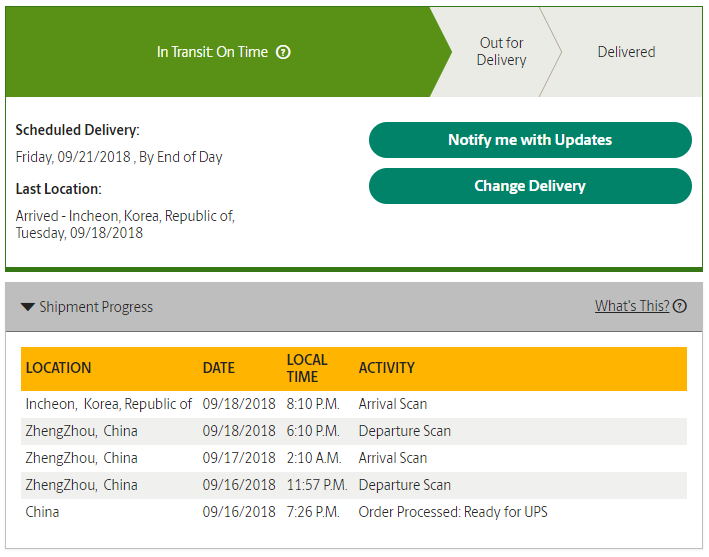Click the In Transit: On Time status step
Screen dimensions: 709x557
(x=212, y=52)
